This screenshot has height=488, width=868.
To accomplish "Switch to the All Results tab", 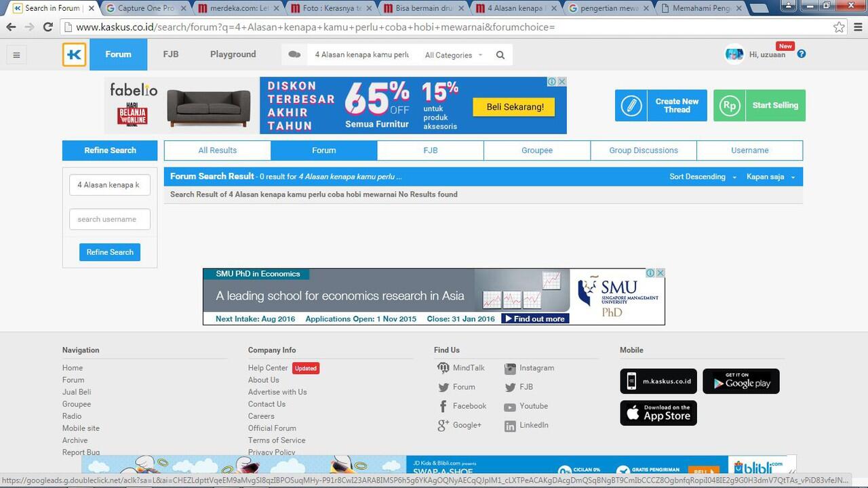I will (x=217, y=150).
